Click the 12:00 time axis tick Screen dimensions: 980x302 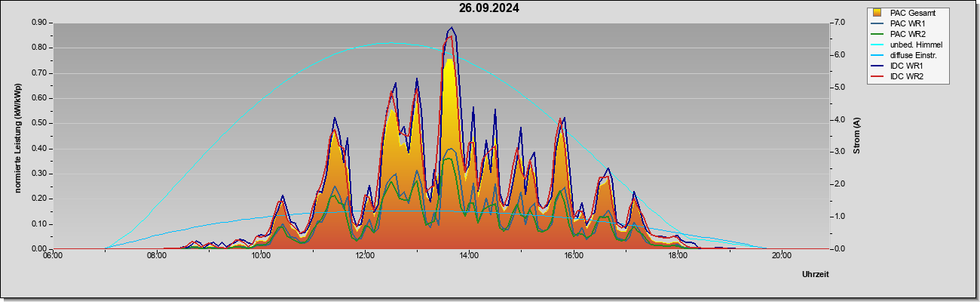(x=365, y=254)
